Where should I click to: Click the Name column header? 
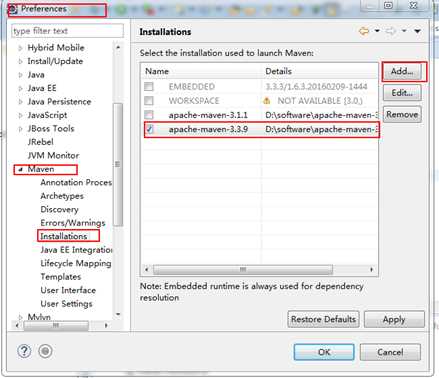(202, 71)
